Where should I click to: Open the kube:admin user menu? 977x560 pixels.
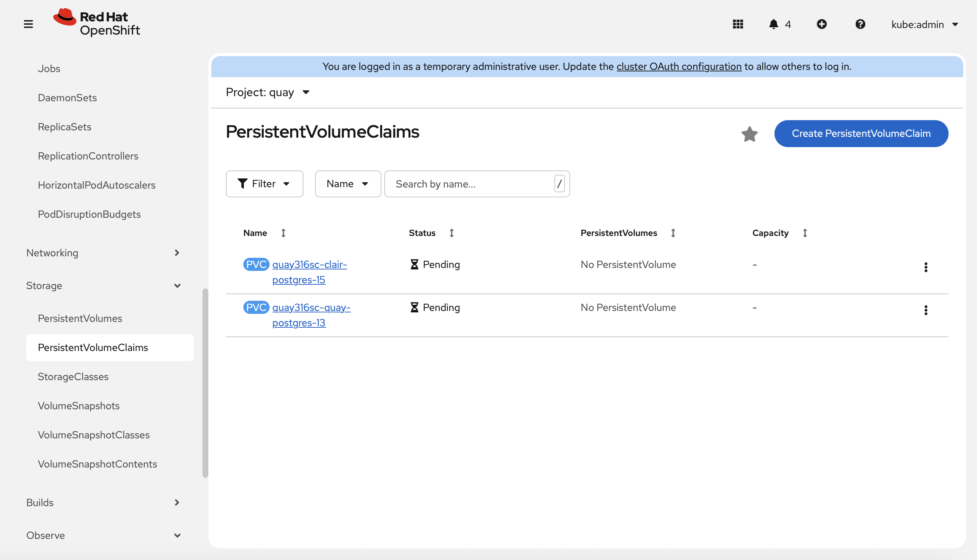(924, 24)
